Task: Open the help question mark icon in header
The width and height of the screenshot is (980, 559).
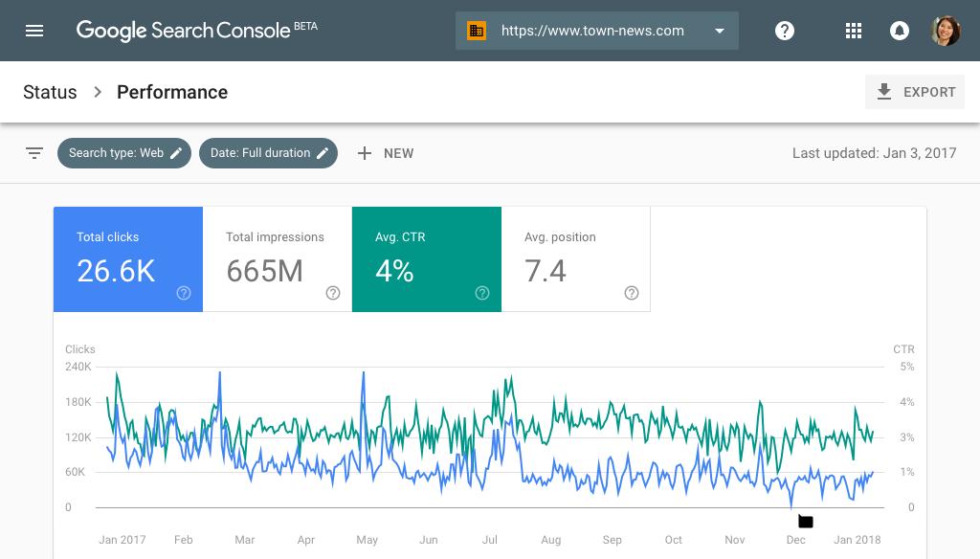Action: (x=785, y=31)
